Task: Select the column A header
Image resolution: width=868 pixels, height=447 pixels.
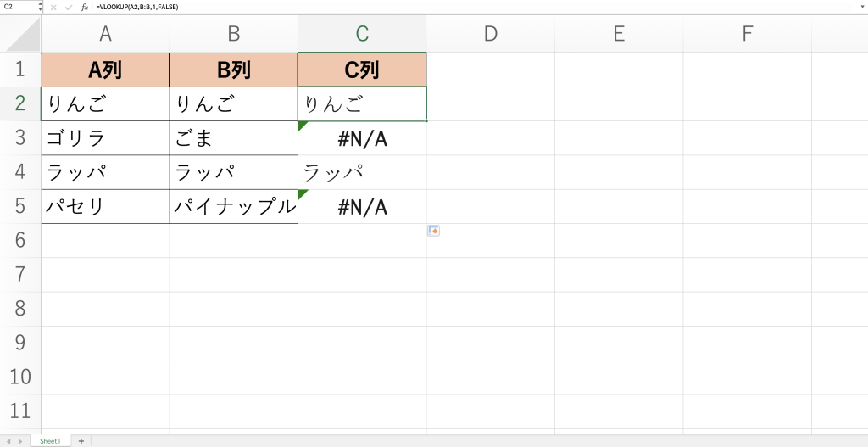Action: tap(105, 34)
